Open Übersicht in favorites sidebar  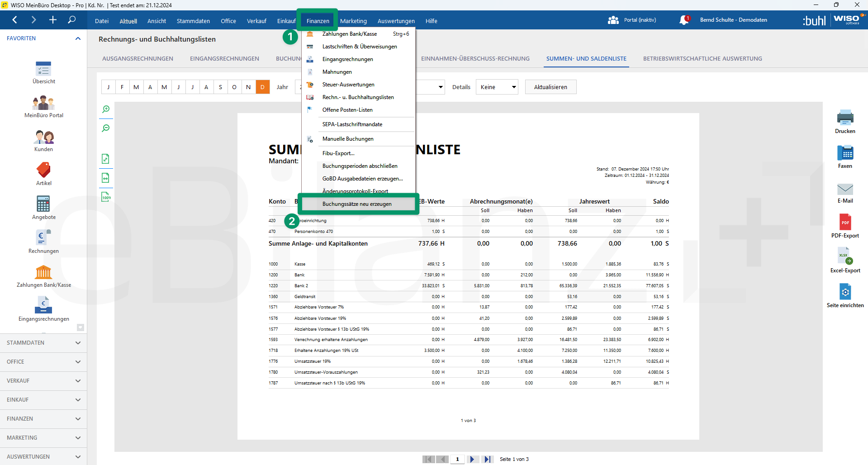pyautogui.click(x=43, y=72)
